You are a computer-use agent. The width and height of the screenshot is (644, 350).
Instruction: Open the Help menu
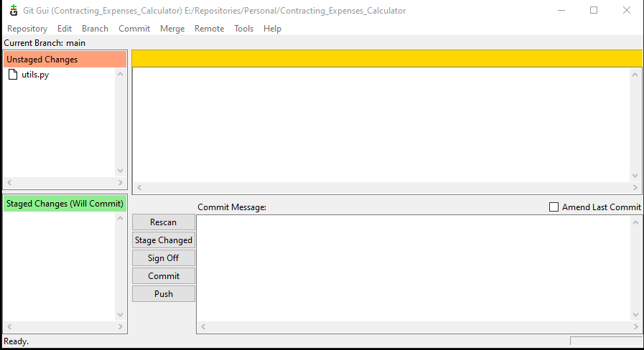point(272,29)
